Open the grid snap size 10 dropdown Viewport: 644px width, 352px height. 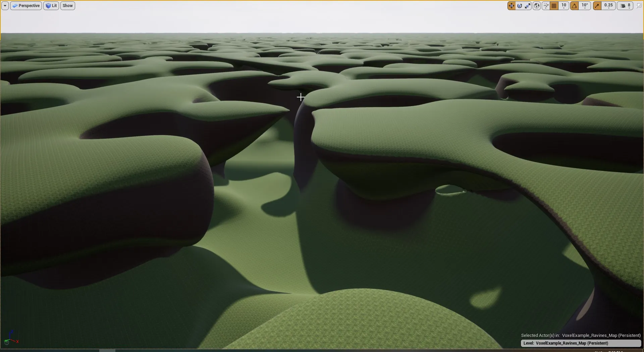pyautogui.click(x=564, y=6)
